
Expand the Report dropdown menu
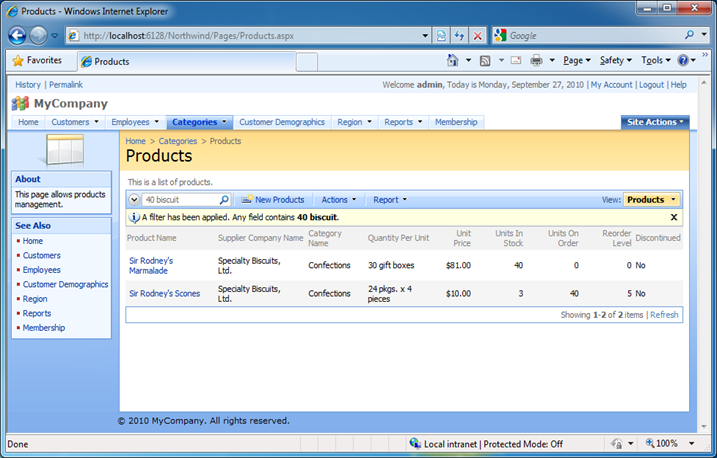390,200
